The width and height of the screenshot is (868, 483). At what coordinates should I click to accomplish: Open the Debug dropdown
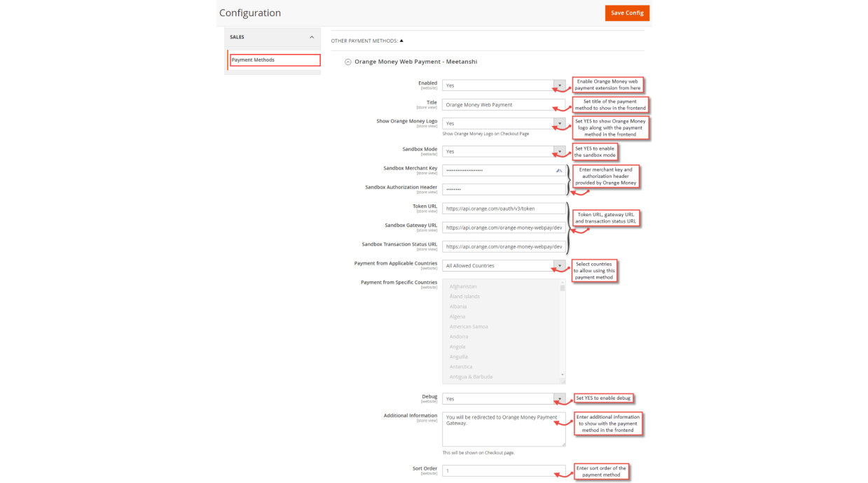(504, 399)
